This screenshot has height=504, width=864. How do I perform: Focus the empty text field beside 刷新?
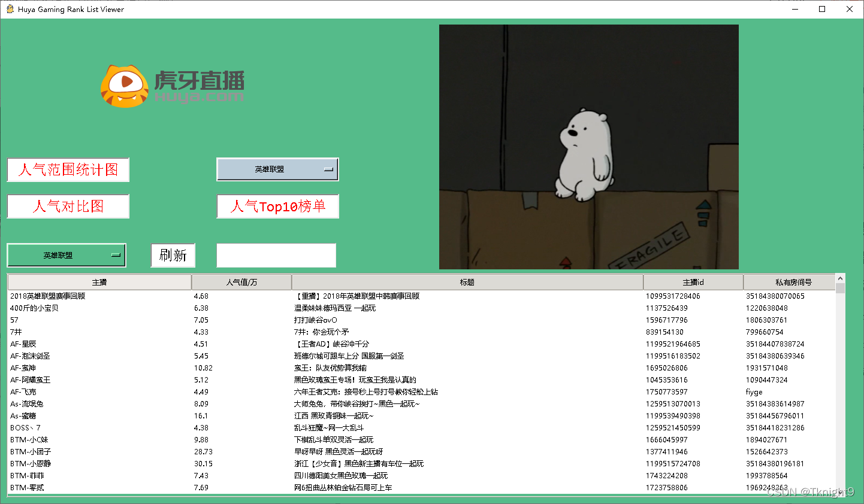pyautogui.click(x=276, y=255)
